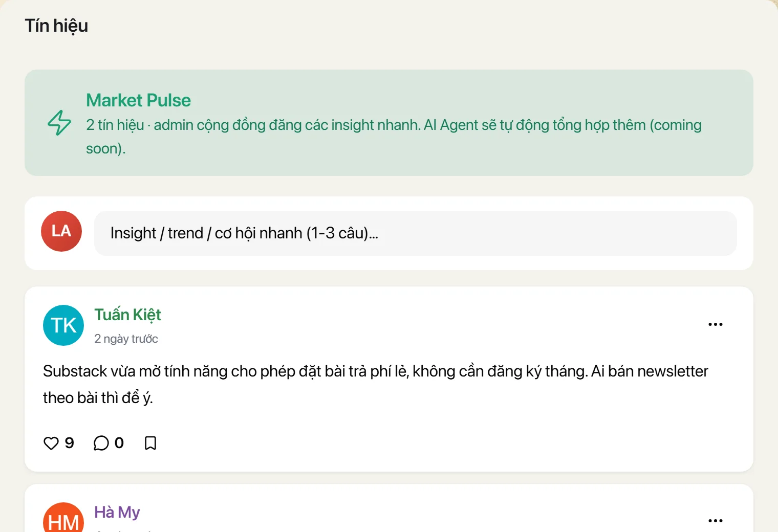
Task: Open comments on Tuấn Kiệt's Substack post
Action: 101,443
